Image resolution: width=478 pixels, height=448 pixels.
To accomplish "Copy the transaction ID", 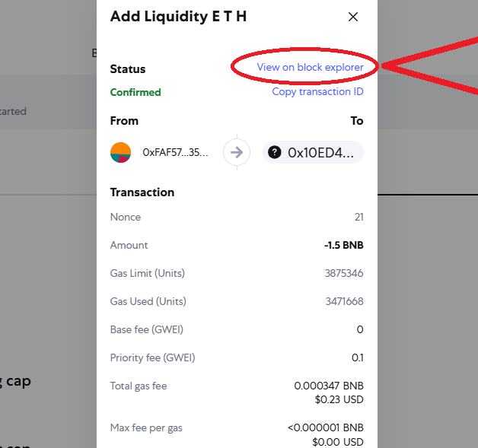I will click(317, 92).
